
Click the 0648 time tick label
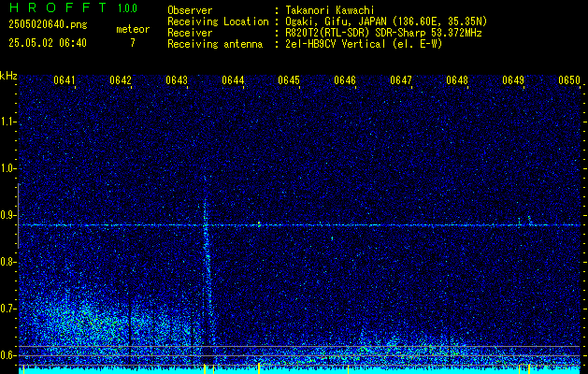coord(457,80)
